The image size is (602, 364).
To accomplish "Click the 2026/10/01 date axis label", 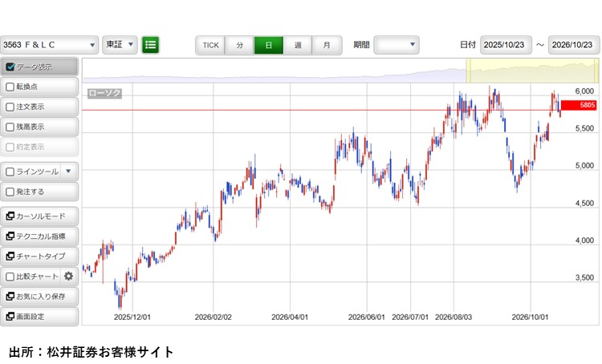I will coord(531,317).
